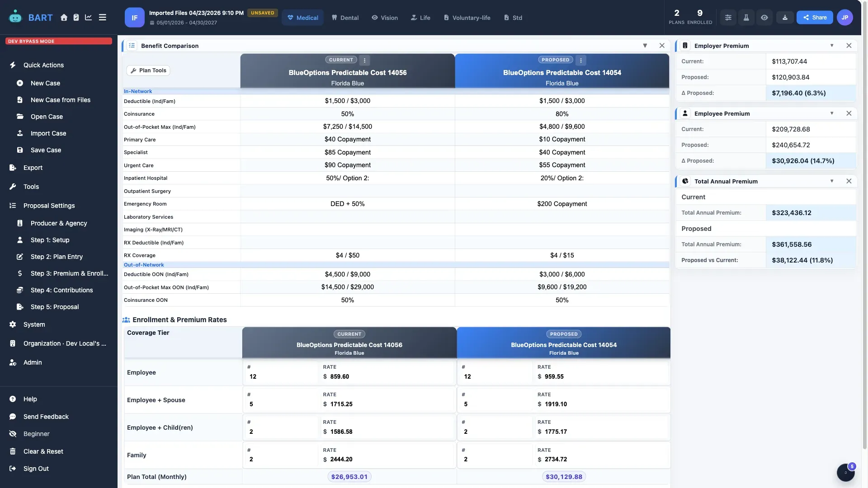
Task: Open the JP user avatar
Action: pos(844,18)
